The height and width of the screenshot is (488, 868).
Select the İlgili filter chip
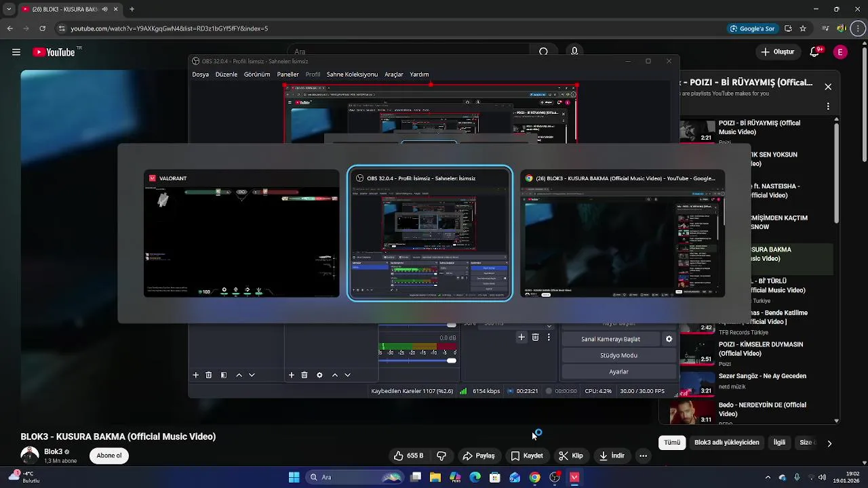click(779, 443)
